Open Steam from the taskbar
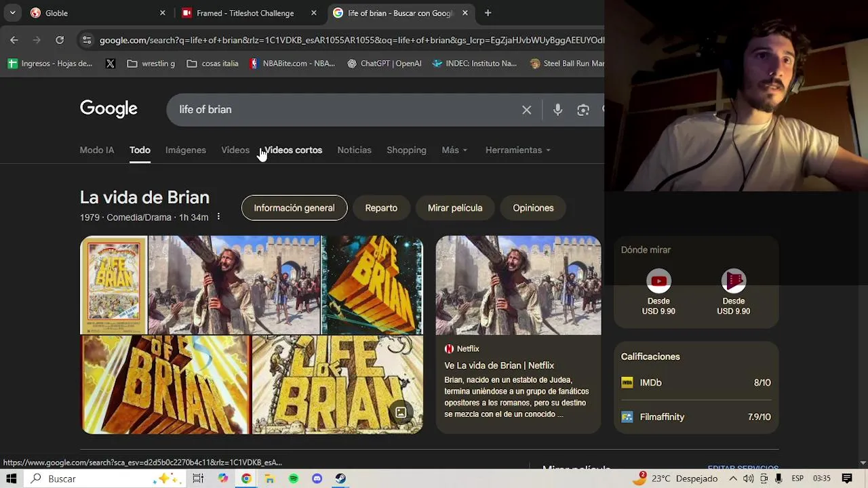 point(340,479)
